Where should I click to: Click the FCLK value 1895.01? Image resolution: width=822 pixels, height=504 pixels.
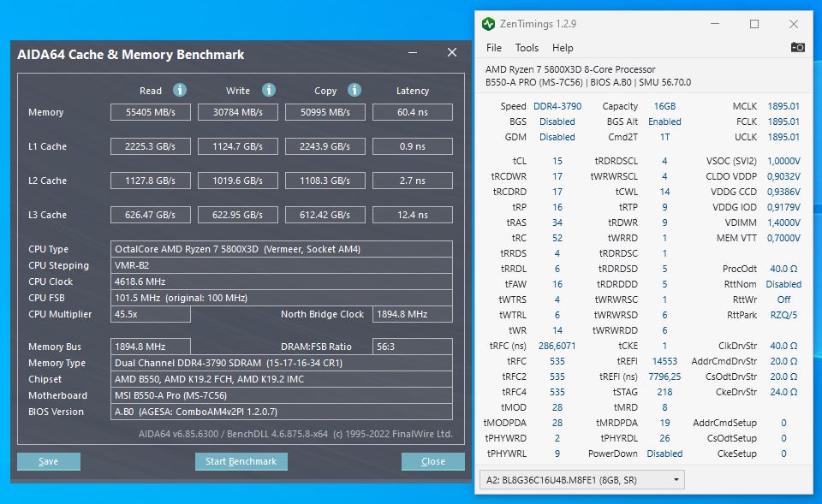coord(783,122)
